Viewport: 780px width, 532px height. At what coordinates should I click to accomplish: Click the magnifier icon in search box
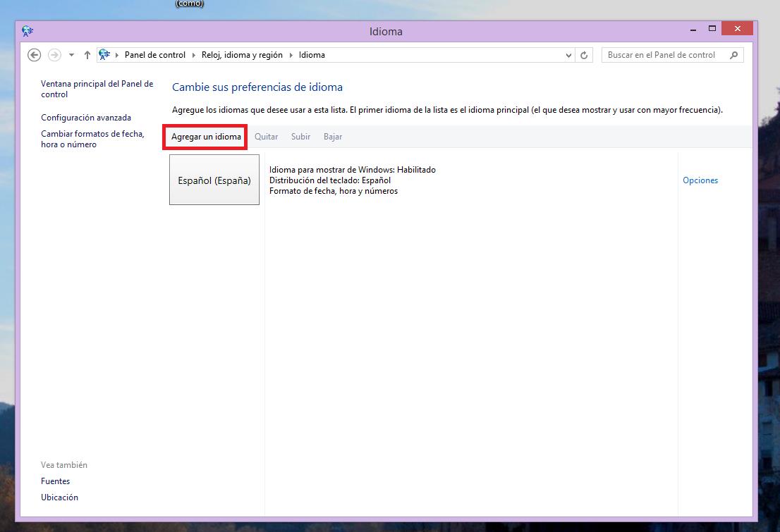[x=734, y=55]
